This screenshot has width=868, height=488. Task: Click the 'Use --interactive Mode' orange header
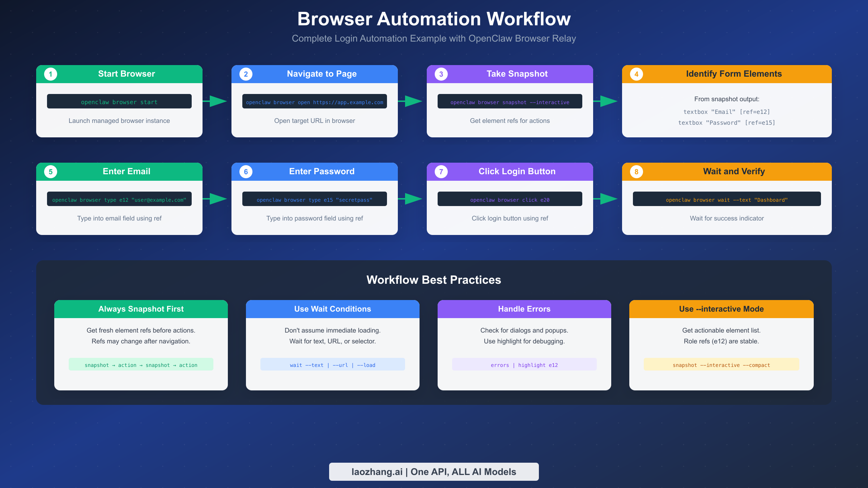721,309
